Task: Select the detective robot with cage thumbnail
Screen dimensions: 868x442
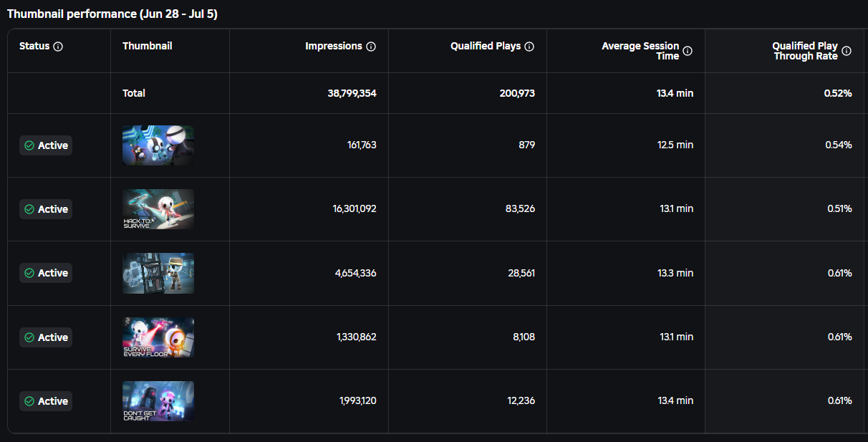Action: point(158,273)
